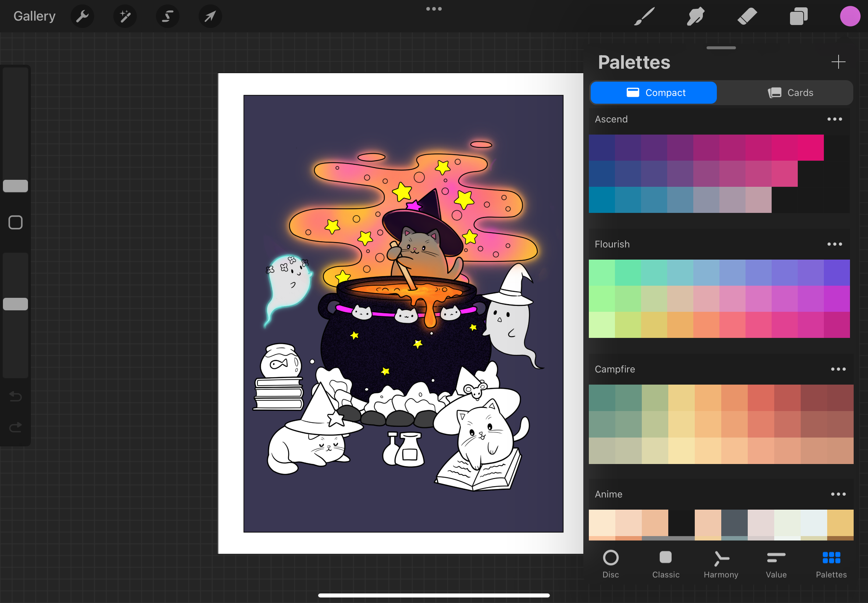Click the active pink color circle
The width and height of the screenshot is (868, 603).
pos(850,16)
